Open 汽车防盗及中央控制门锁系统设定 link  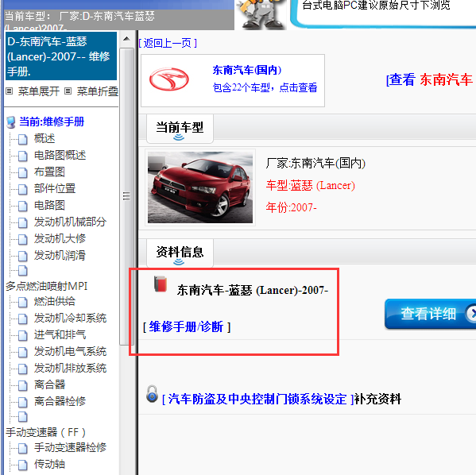257,399
